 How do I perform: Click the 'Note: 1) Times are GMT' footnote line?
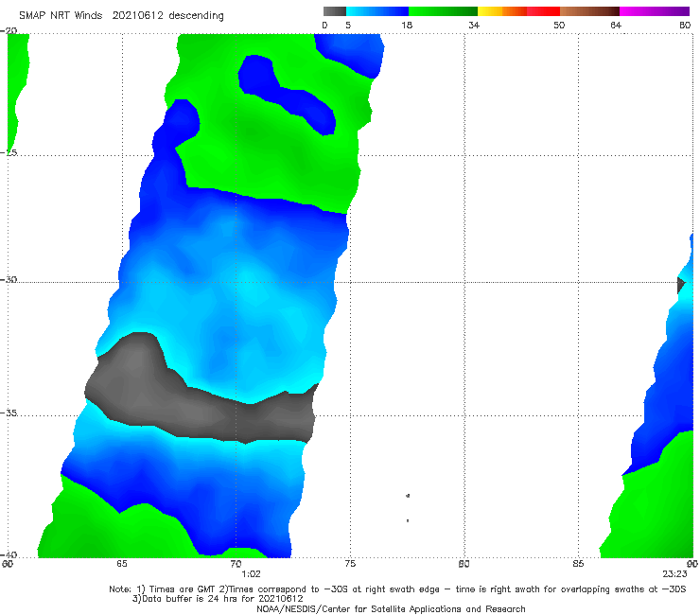(x=397, y=589)
